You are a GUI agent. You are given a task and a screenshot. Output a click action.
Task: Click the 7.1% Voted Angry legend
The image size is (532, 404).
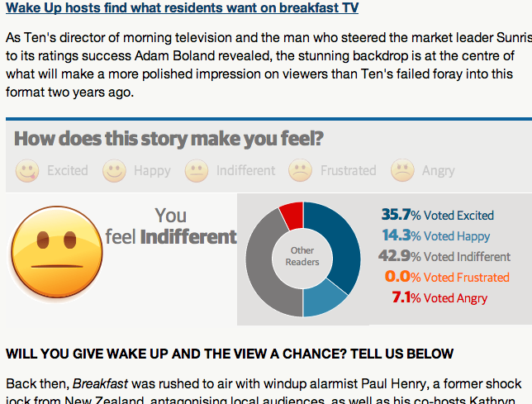(439, 297)
